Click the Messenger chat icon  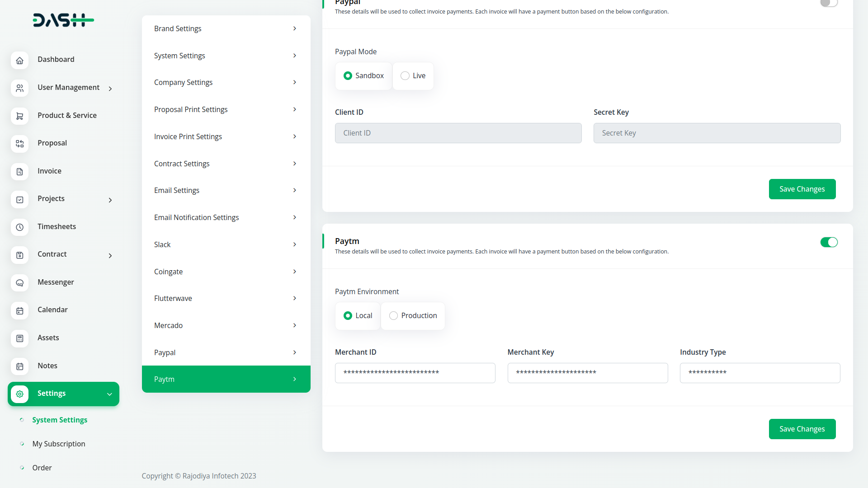pyautogui.click(x=19, y=283)
